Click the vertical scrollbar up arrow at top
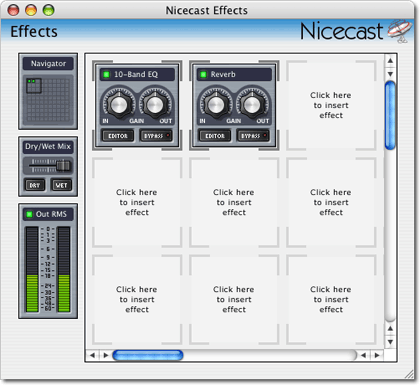 390,61
